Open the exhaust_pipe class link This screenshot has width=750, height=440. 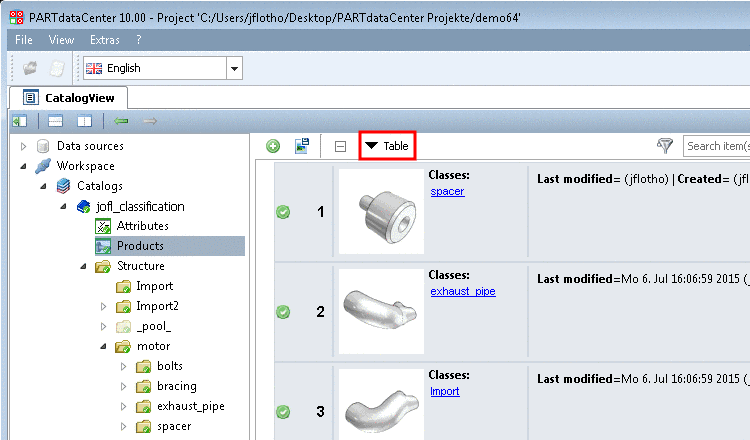coord(462,291)
